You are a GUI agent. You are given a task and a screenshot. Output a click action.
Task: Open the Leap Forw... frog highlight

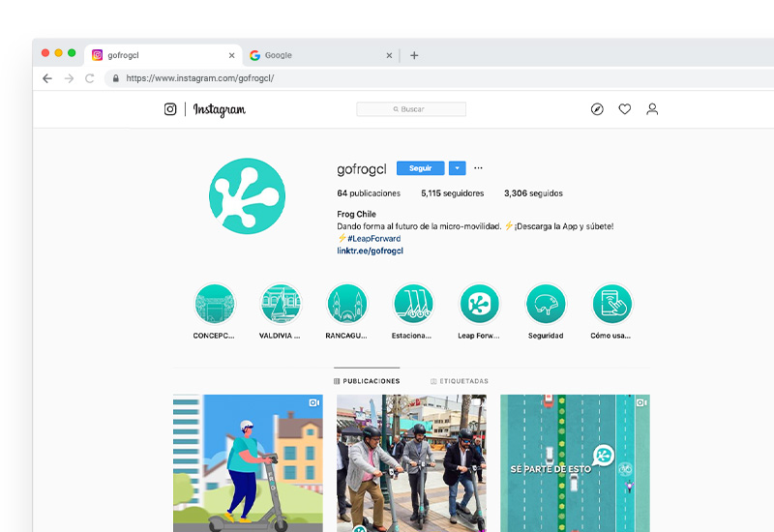(x=479, y=304)
